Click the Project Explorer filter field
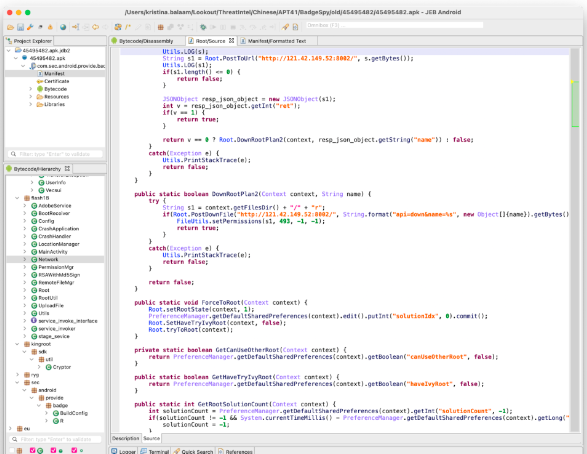Screen dimensions: 587x454 coord(55,154)
